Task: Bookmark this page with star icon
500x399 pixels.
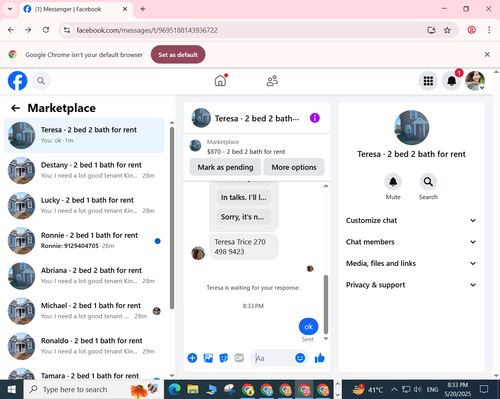Action: [447, 30]
